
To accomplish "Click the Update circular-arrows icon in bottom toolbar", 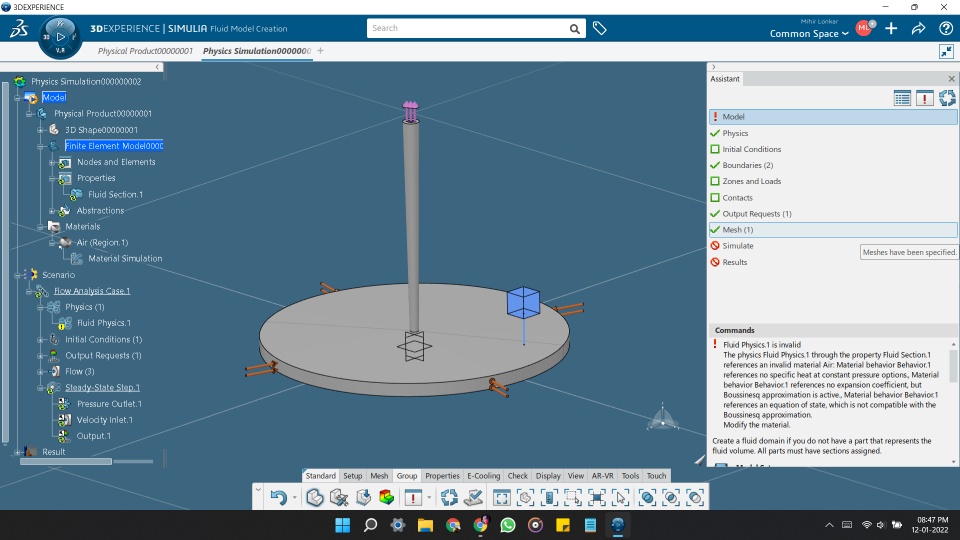I will [x=449, y=497].
